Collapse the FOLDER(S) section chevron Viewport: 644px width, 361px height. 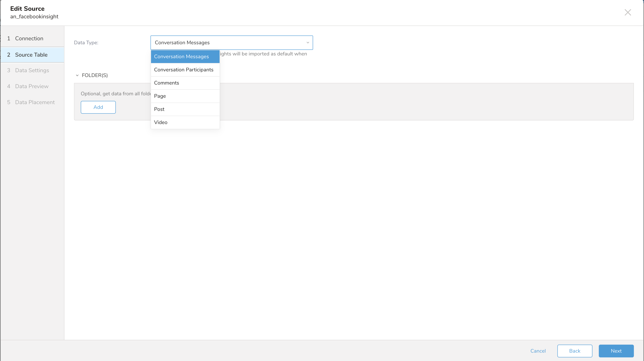pos(77,75)
